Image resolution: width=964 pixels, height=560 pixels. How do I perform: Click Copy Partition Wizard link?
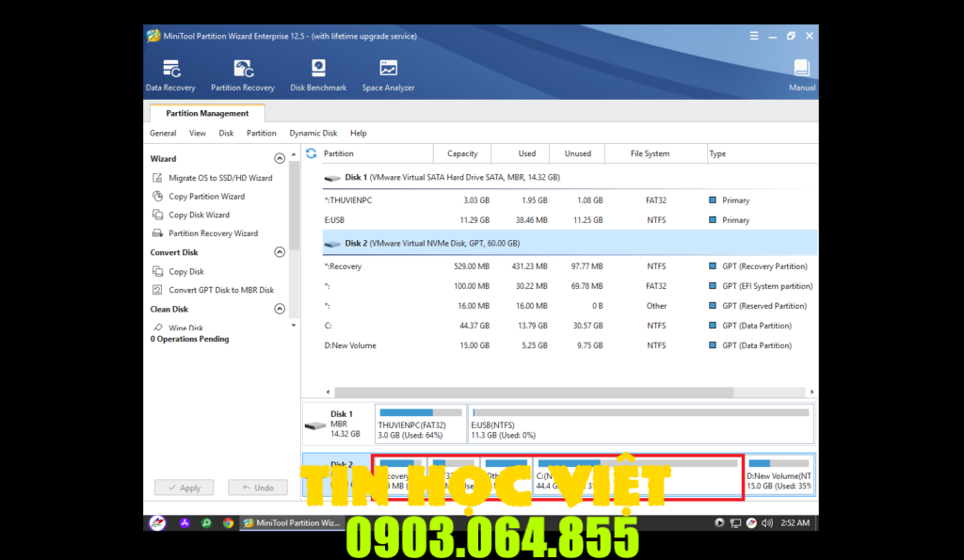click(206, 197)
